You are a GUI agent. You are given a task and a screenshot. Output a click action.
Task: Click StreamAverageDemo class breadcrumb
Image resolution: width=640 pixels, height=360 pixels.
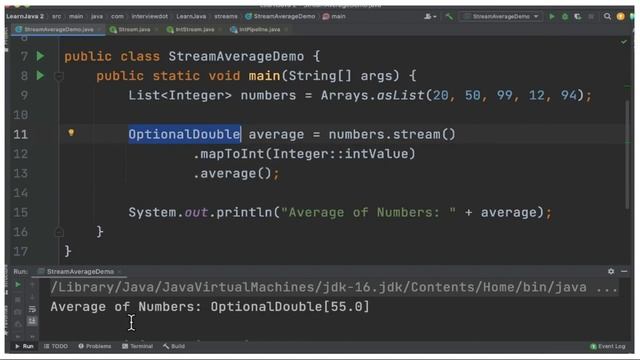click(280, 16)
